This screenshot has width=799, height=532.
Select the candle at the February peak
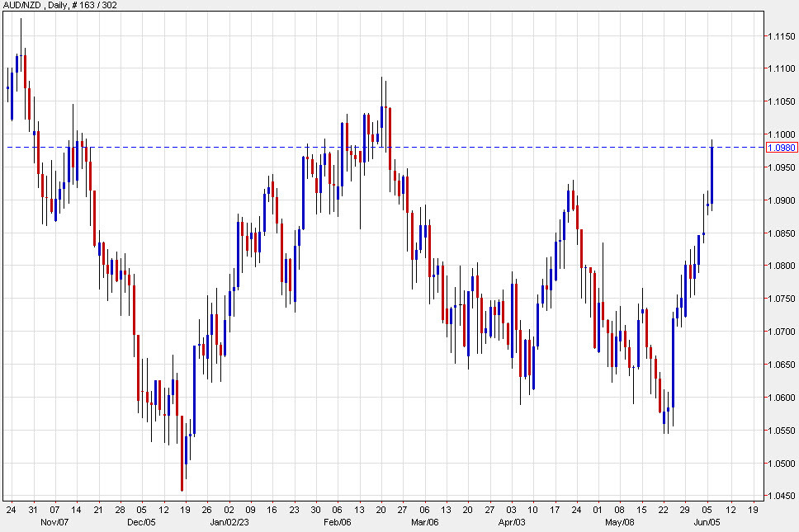tap(381, 115)
